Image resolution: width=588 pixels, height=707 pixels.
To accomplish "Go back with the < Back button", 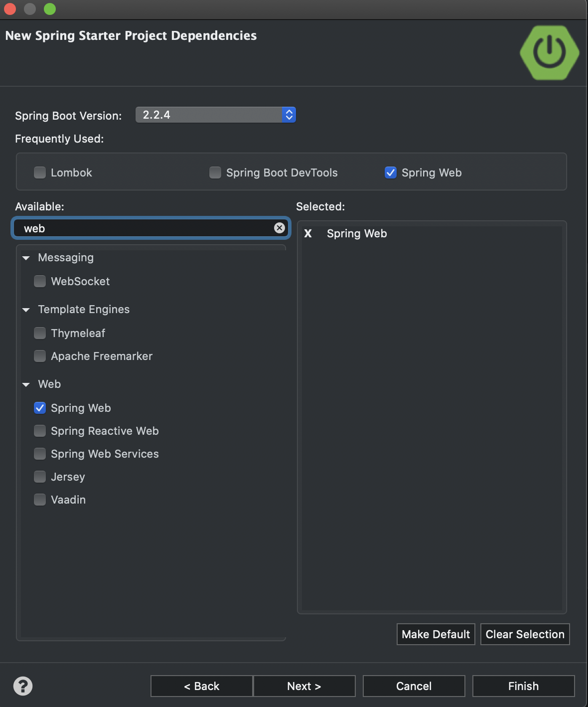I will [202, 686].
